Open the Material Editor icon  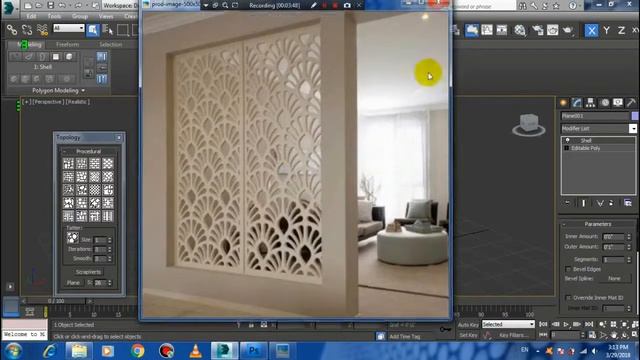tap(520, 30)
